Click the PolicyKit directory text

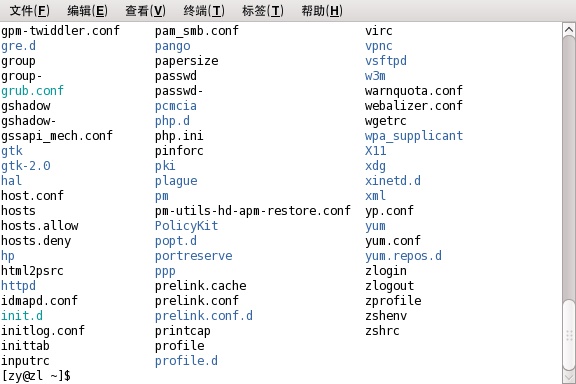coord(186,226)
